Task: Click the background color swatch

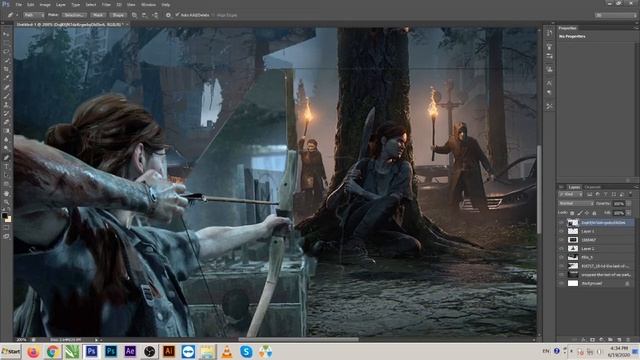Action: (8, 219)
